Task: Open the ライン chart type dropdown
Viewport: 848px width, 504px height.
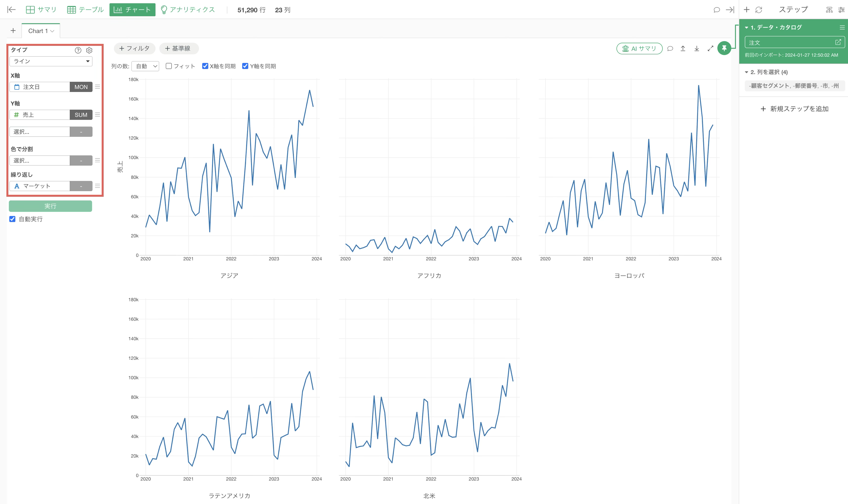Action: [51, 61]
